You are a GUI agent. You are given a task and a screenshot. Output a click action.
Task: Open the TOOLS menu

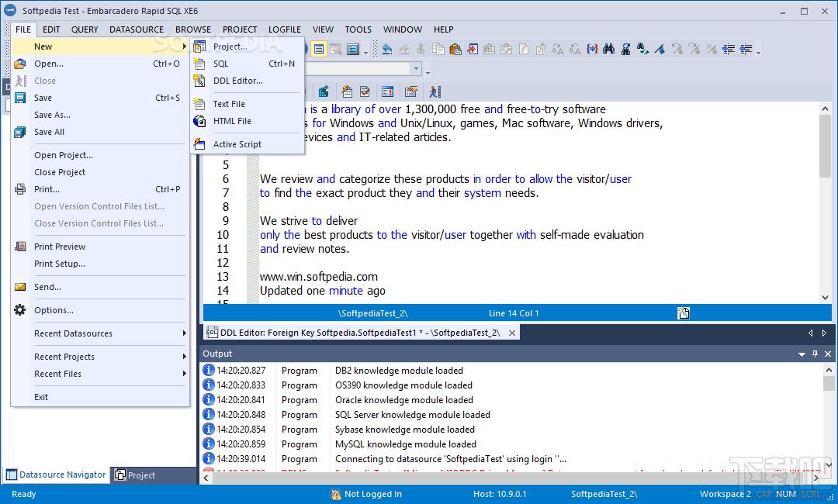pyautogui.click(x=358, y=29)
